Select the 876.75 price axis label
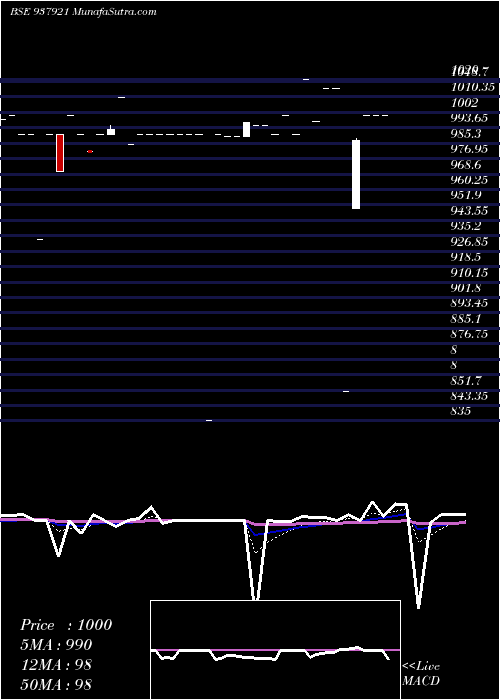This screenshot has height=700, width=500. point(469,334)
